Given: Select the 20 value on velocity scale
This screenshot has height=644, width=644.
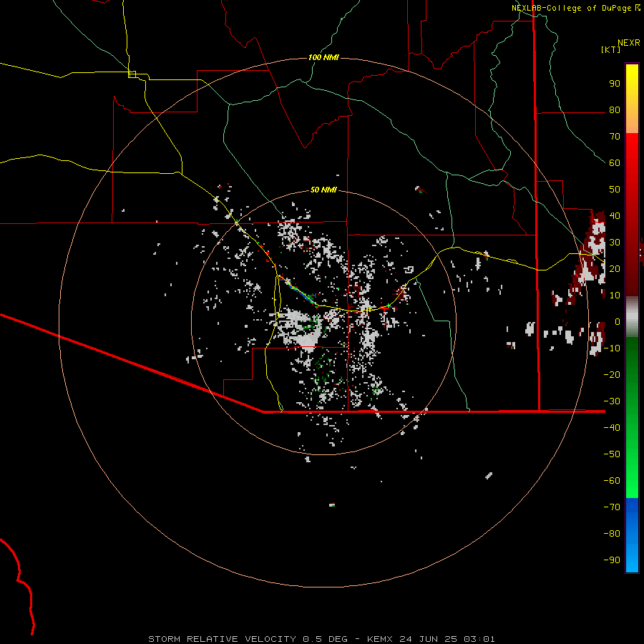Looking at the screenshot, I should pyautogui.click(x=615, y=268).
